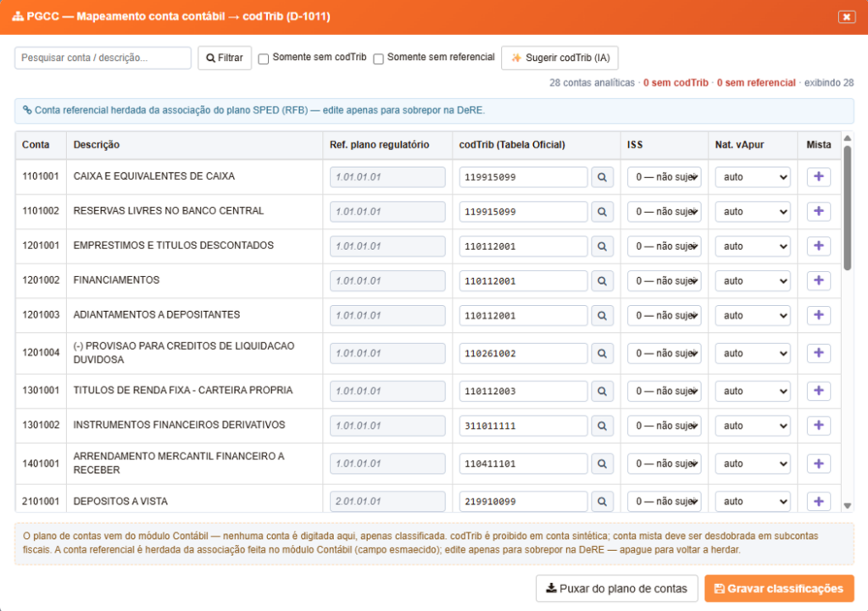Add mista split for account 1101002
868x611 pixels.
click(818, 211)
